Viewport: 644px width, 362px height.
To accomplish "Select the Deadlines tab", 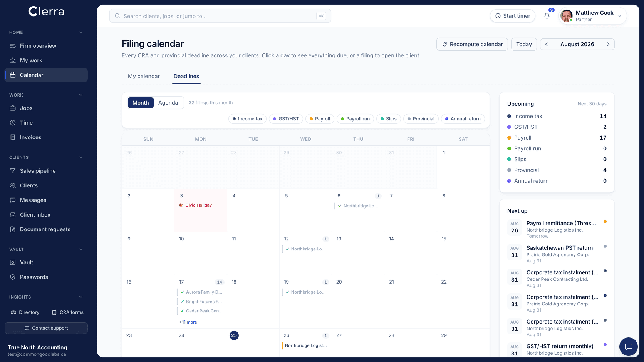I will coord(186,76).
